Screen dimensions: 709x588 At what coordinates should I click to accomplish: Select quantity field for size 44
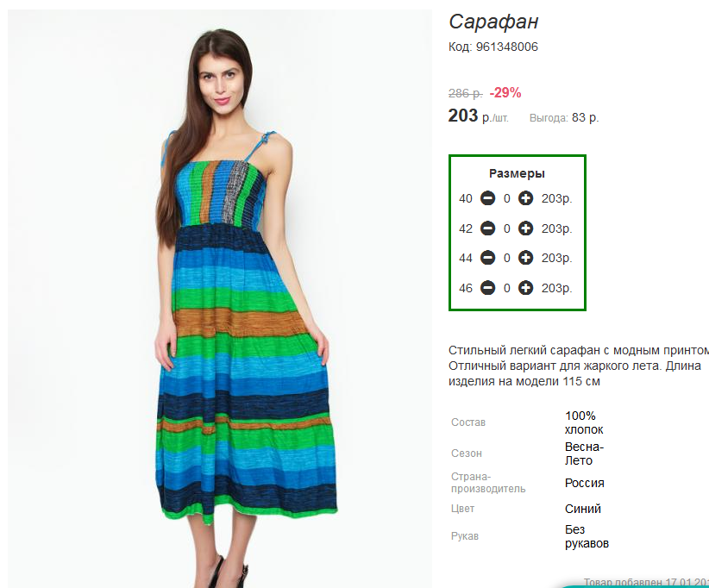click(x=507, y=258)
